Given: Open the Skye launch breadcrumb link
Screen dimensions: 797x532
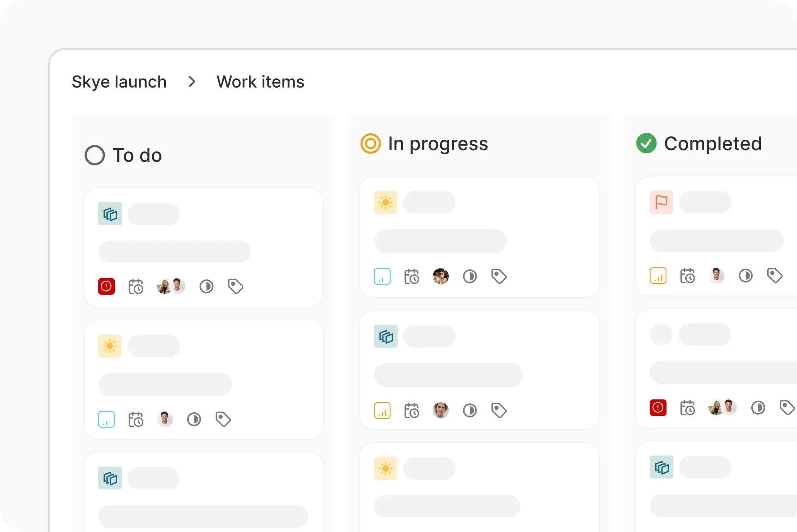Looking at the screenshot, I should 119,82.
